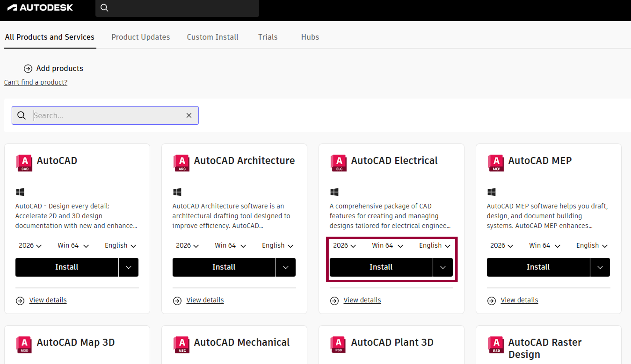Open English dropdown for AutoCAD MEP
The image size is (631, 364).
tap(592, 245)
